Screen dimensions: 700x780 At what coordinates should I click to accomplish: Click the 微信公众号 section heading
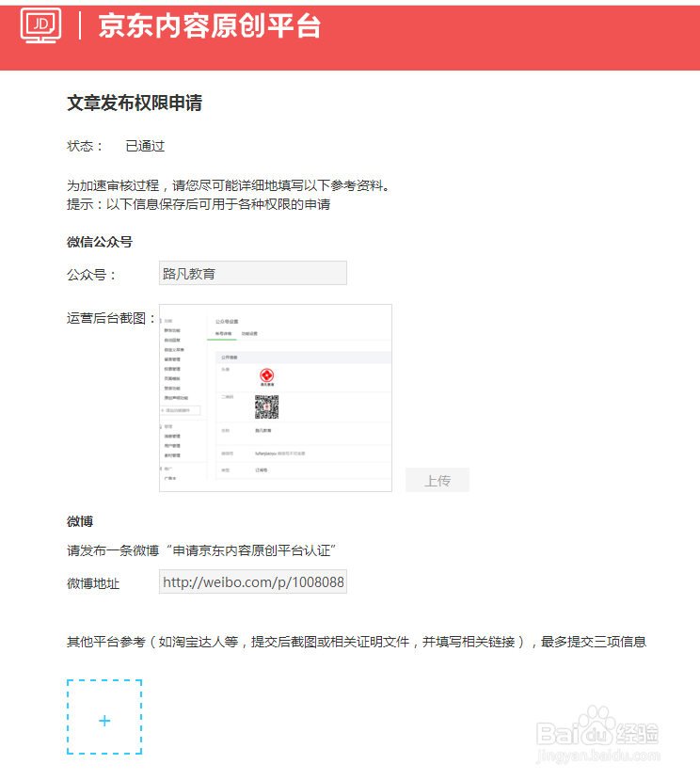pyautogui.click(x=100, y=242)
